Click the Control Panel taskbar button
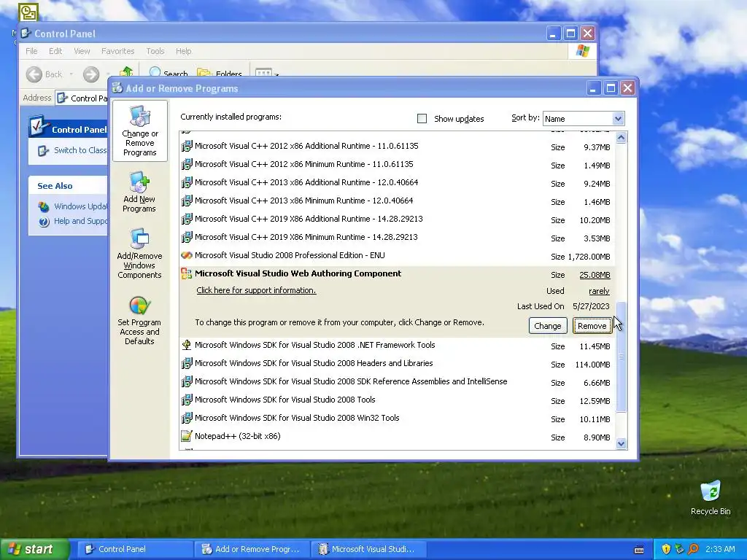The image size is (747, 560). pos(134,549)
